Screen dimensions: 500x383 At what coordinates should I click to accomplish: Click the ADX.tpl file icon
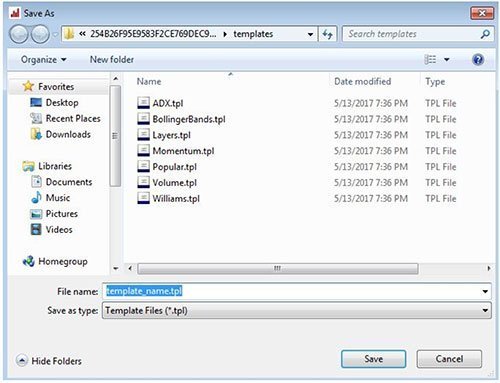[143, 103]
